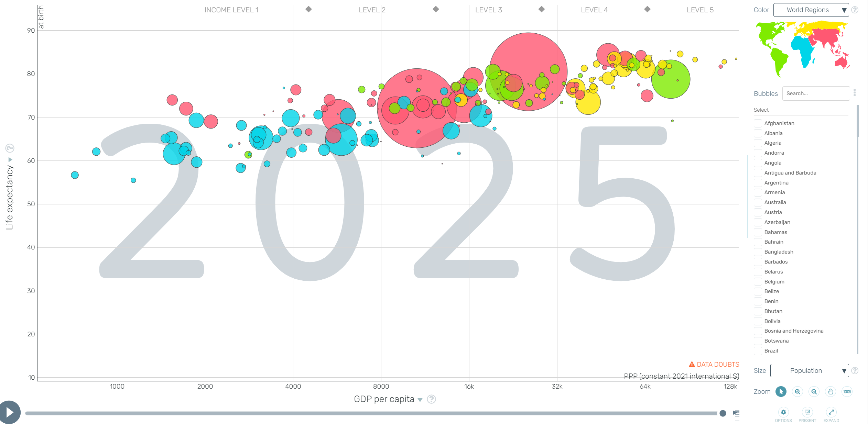Open the World Regions color dropdown
This screenshot has width=868, height=424.
811,10
